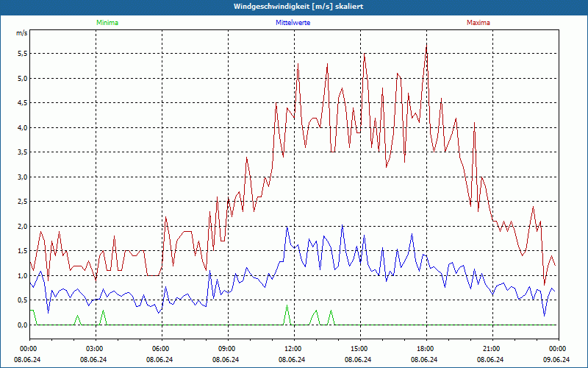Select the 1,0 y-axis value label
This screenshot has width=588, height=368.
(x=21, y=276)
